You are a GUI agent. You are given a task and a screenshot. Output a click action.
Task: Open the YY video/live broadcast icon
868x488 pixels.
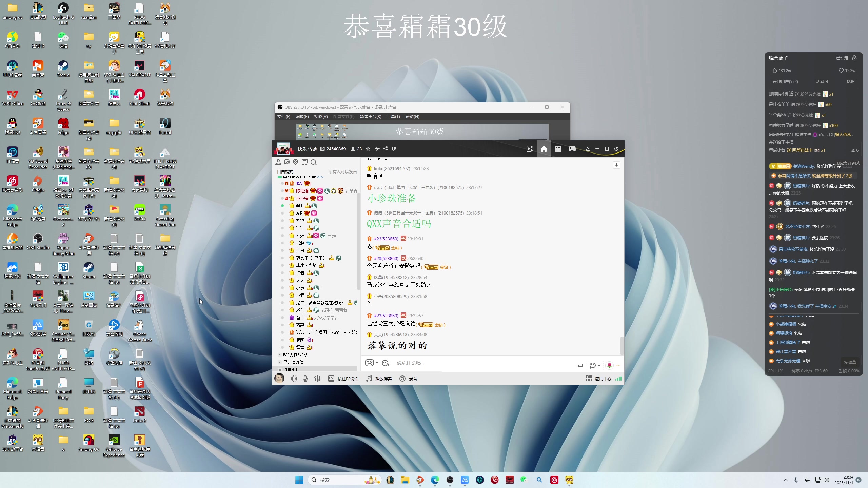pos(530,149)
